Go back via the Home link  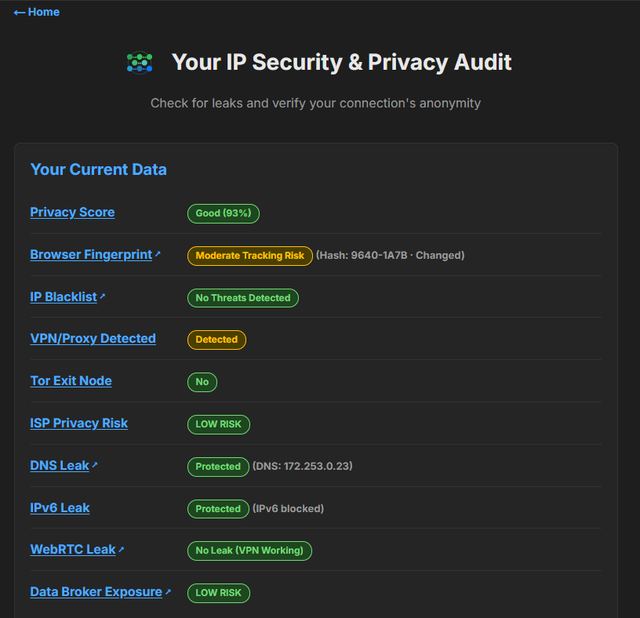pos(36,12)
